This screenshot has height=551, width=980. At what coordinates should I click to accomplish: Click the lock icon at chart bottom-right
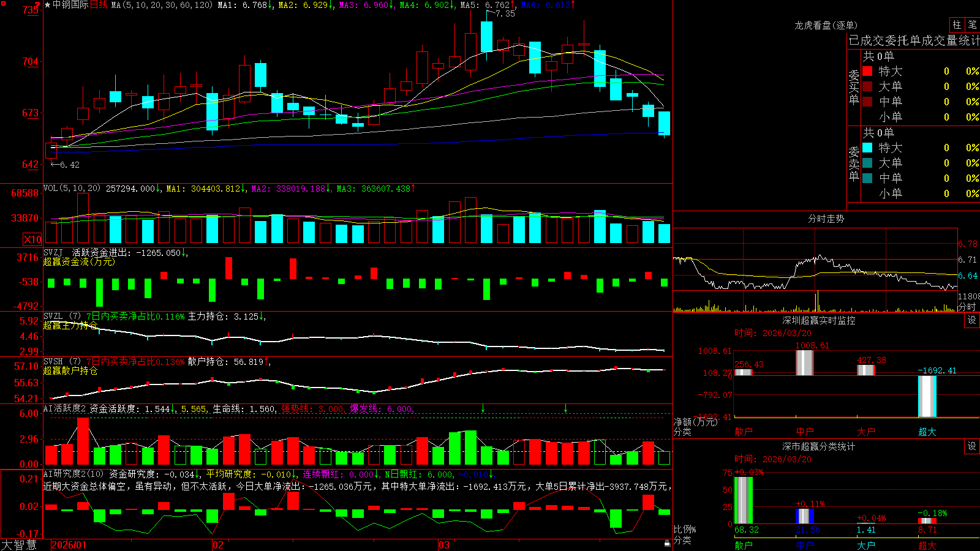click(668, 544)
